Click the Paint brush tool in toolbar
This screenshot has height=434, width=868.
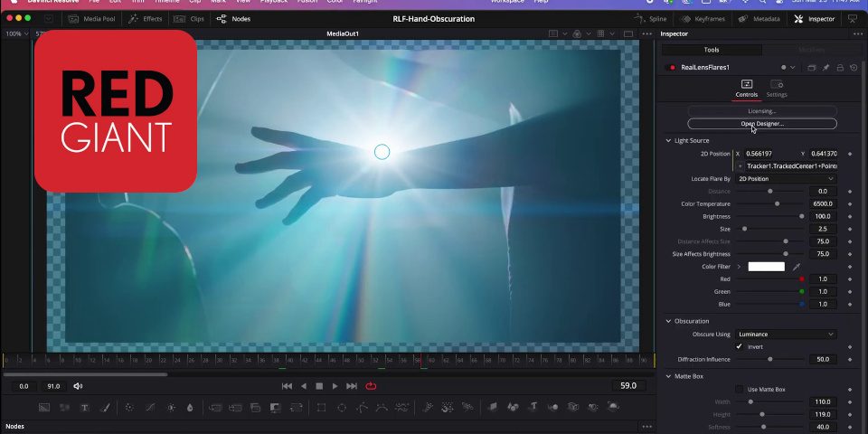104,408
